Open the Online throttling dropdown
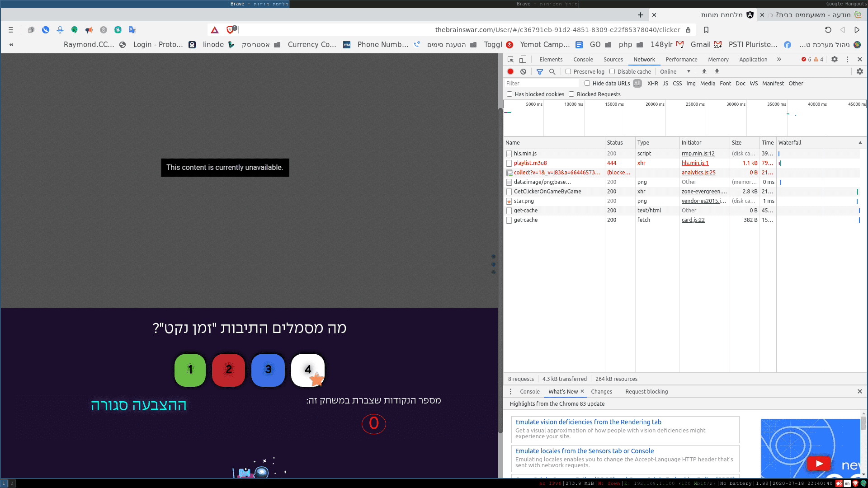The width and height of the screenshot is (868, 488). (675, 71)
